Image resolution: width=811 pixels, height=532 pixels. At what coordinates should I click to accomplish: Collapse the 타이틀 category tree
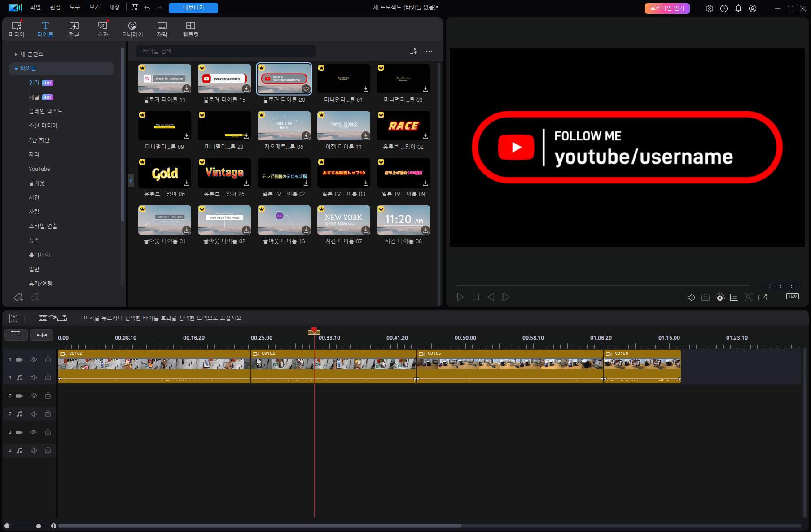16,69
